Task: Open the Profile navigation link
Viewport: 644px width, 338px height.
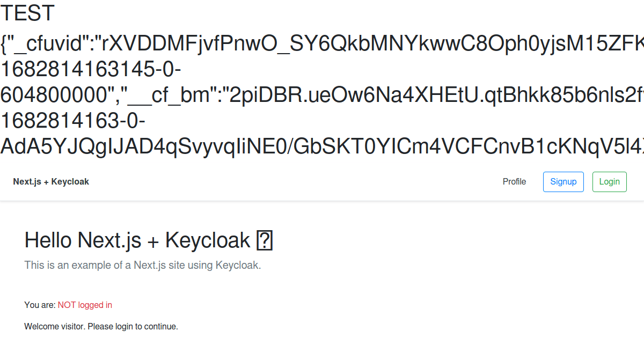Action: (x=514, y=181)
